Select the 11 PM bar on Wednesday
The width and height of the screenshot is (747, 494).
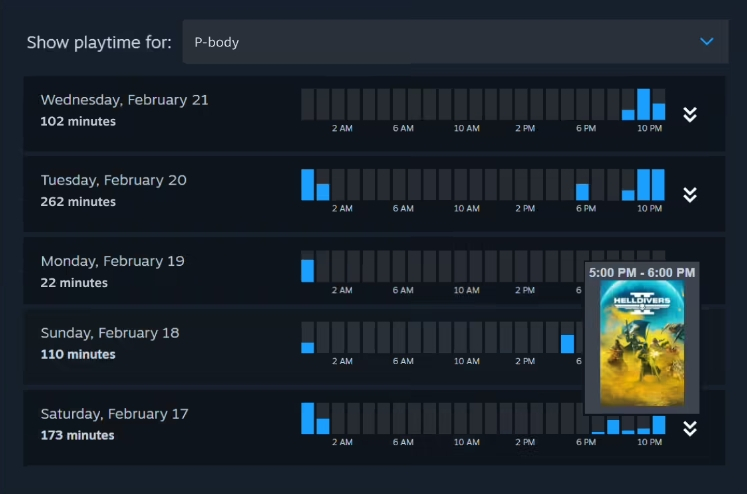(658, 111)
